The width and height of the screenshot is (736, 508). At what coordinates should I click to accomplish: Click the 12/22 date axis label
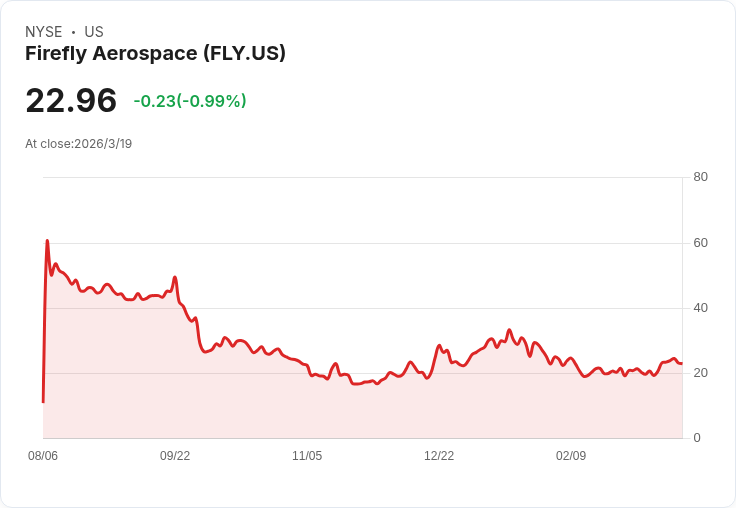439,455
